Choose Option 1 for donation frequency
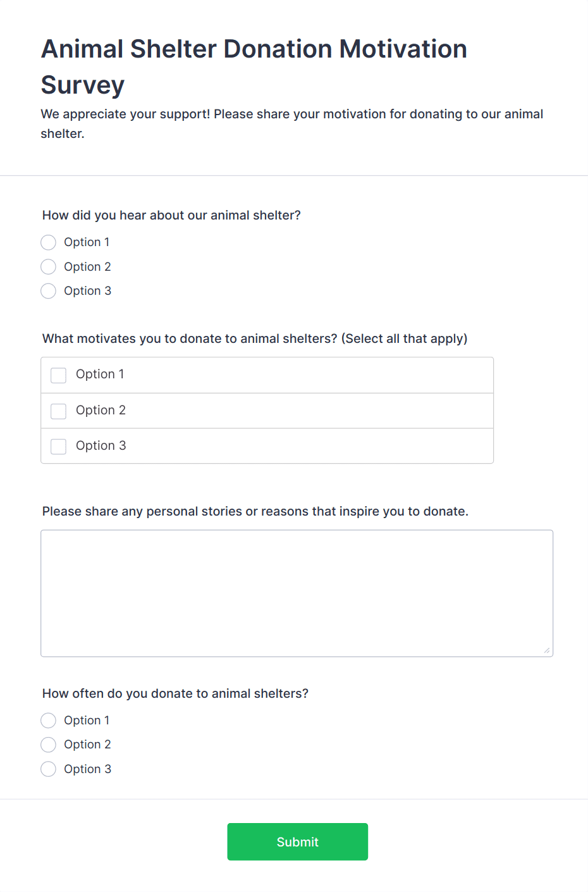The width and height of the screenshot is (588, 892). tap(48, 721)
